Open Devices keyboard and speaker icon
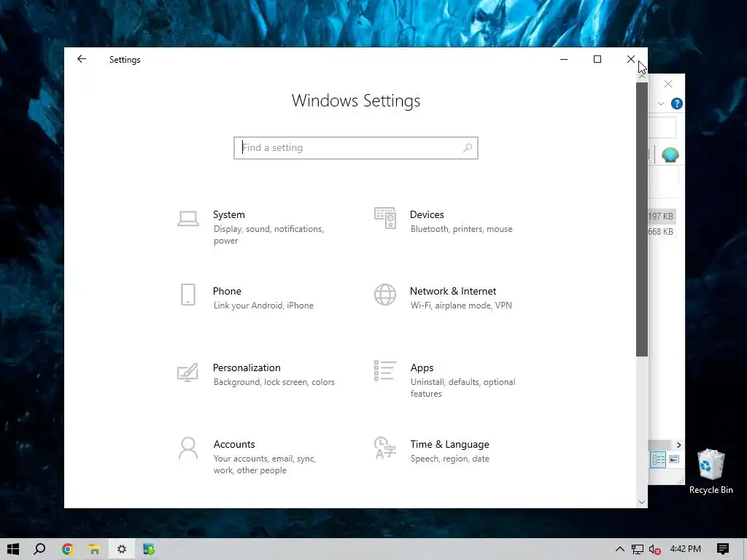Viewport: 747px width, 560px height. [385, 218]
